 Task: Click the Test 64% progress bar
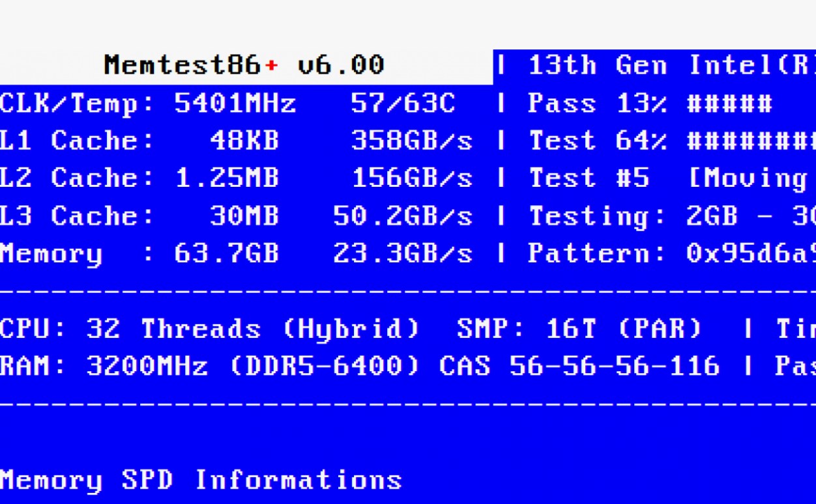(x=672, y=141)
